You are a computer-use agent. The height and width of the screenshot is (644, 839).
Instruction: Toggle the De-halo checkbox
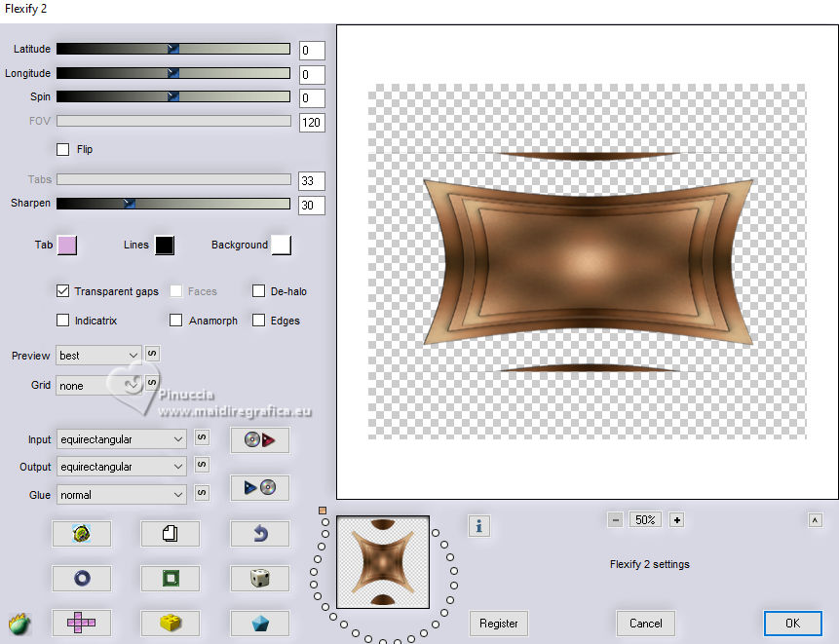pyautogui.click(x=258, y=291)
